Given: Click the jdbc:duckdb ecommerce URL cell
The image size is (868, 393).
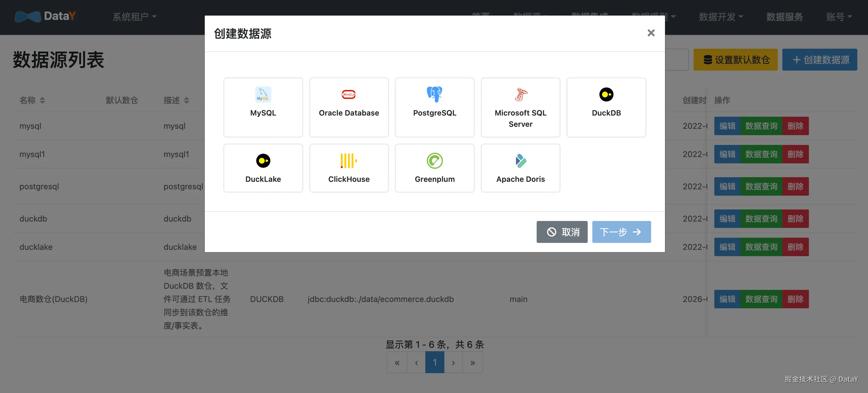Looking at the screenshot, I should click(x=380, y=299).
